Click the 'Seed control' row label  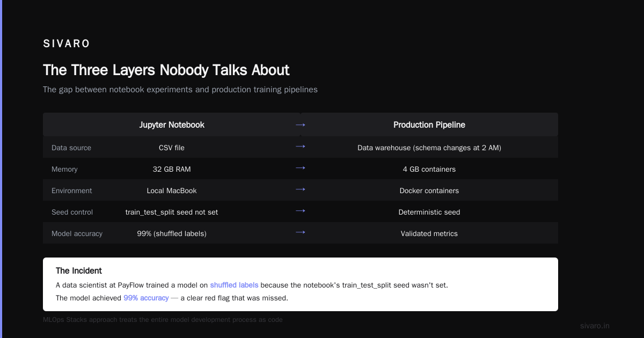click(72, 212)
